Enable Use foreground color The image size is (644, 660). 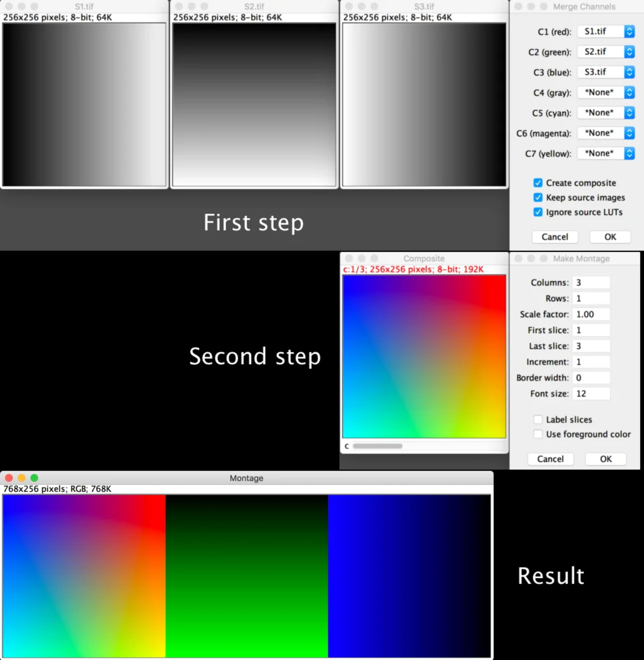(537, 434)
